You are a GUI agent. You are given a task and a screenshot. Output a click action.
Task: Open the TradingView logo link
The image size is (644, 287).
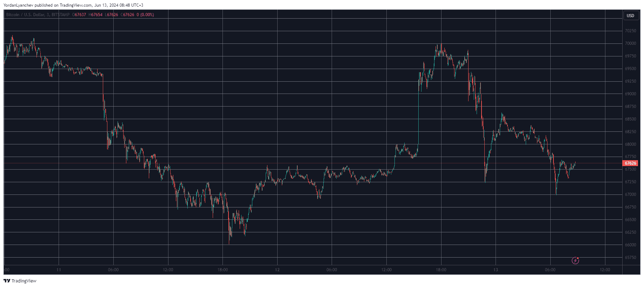point(20,281)
